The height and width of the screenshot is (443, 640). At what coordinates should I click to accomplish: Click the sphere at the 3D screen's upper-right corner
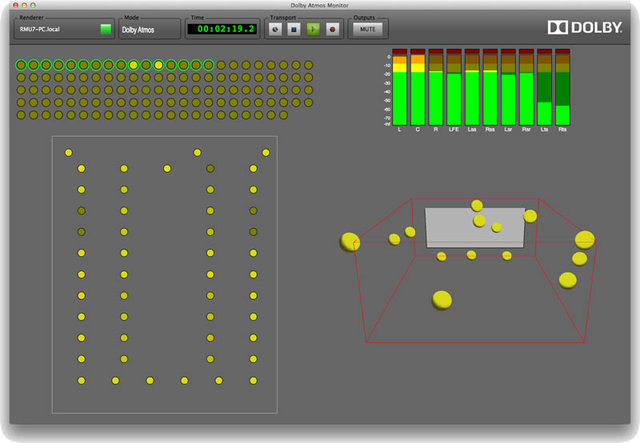click(x=530, y=216)
